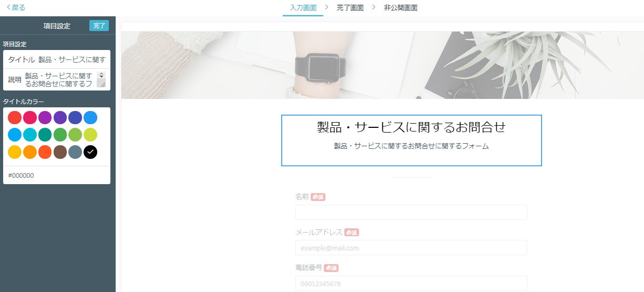Image resolution: width=644 pixels, height=292 pixels.
Task: Pick the pink title color swatch
Action: (30, 118)
